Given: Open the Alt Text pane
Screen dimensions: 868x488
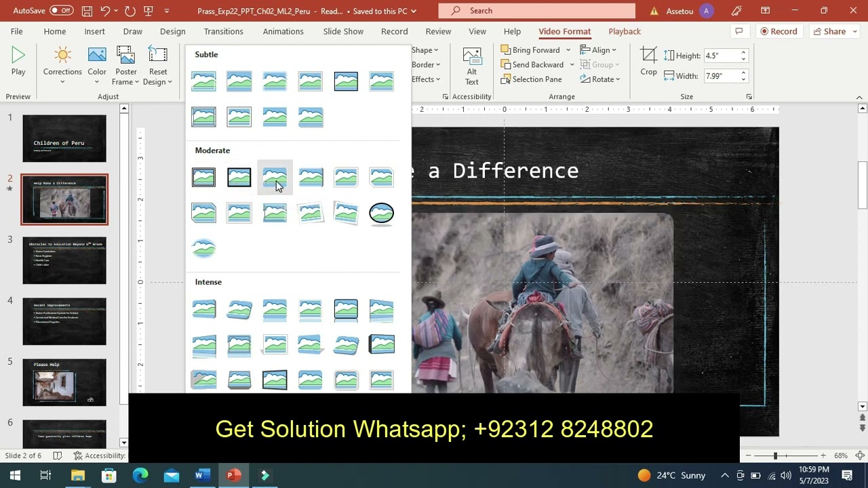Looking at the screenshot, I should [471, 66].
